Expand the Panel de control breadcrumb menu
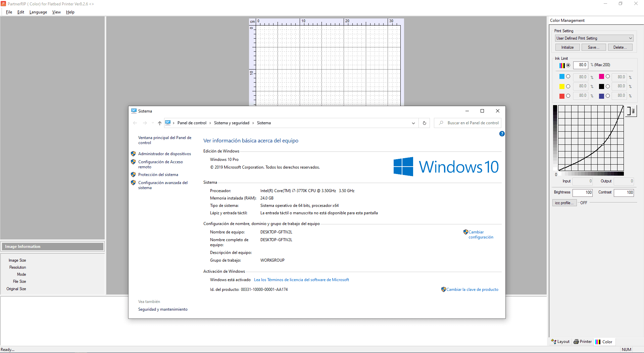Viewport: 644px width, 353px height. 210,123
